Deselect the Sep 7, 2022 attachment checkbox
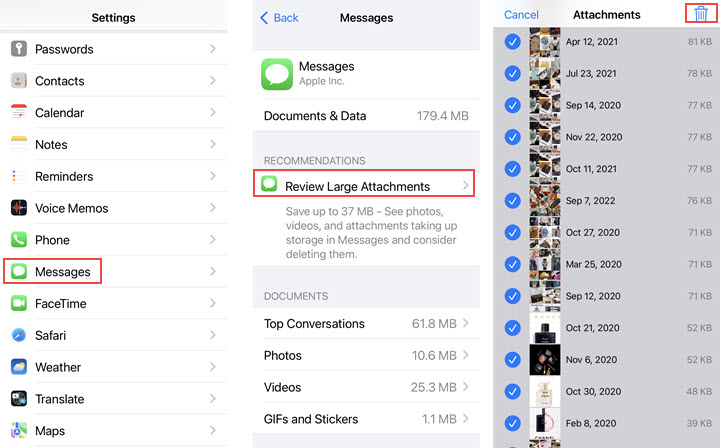 pyautogui.click(x=512, y=200)
